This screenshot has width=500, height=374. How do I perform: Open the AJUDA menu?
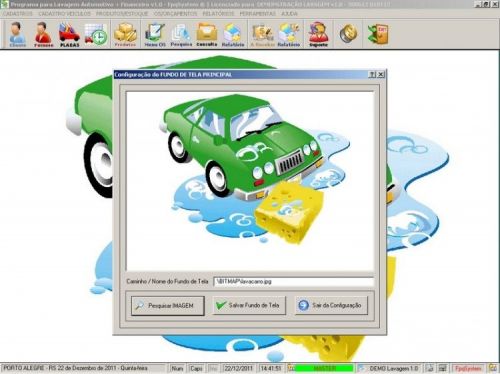point(289,14)
